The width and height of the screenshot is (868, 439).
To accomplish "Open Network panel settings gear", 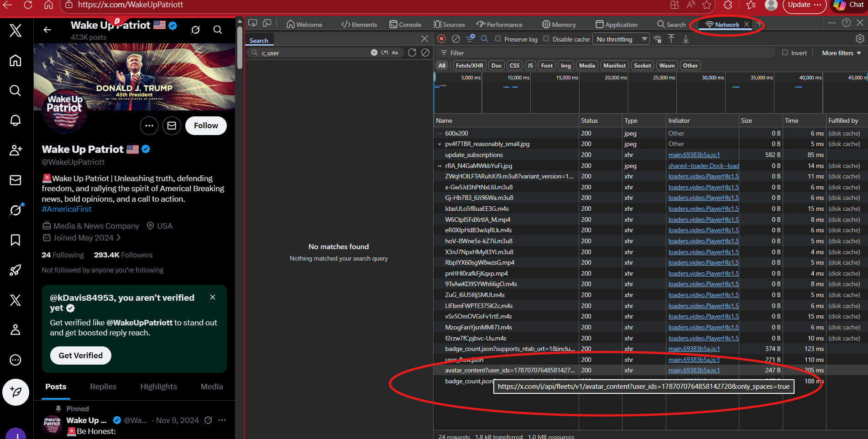I will [x=860, y=39].
